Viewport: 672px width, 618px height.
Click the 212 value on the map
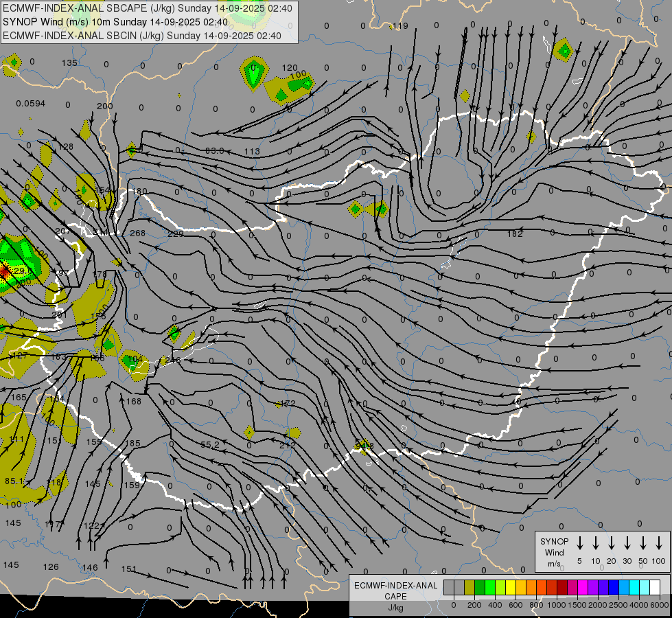coord(287,445)
